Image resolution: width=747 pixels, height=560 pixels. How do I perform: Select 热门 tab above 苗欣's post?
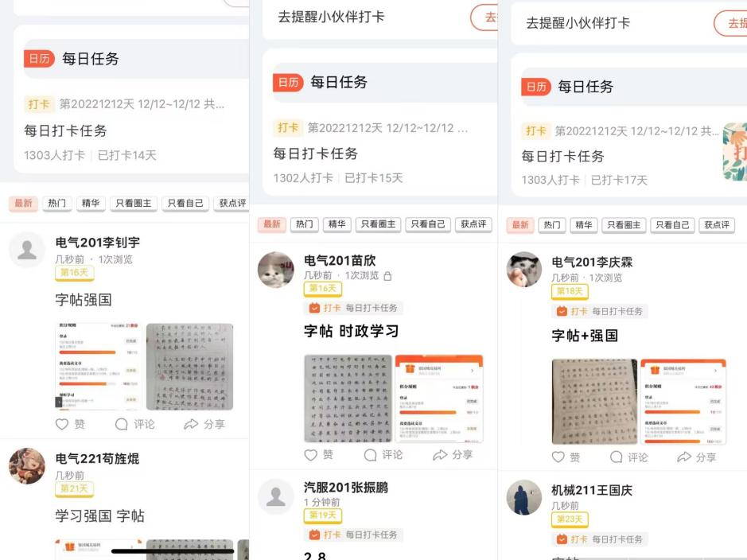[305, 224]
